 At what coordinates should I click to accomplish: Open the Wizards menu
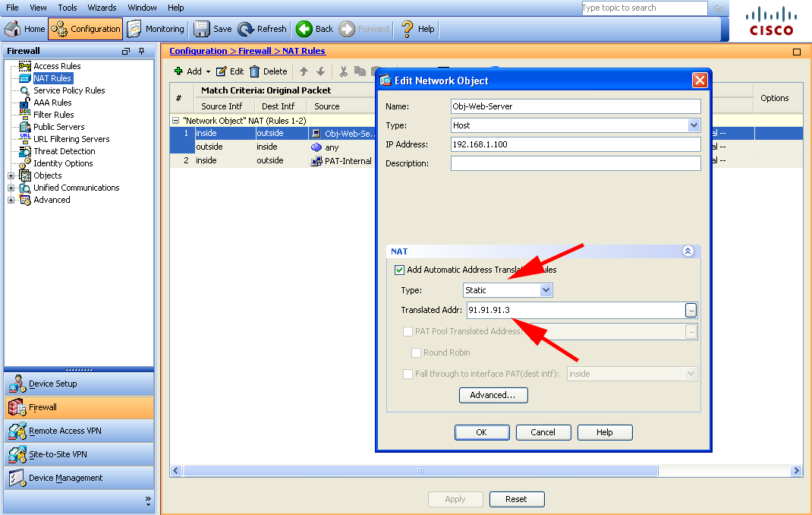(x=102, y=8)
